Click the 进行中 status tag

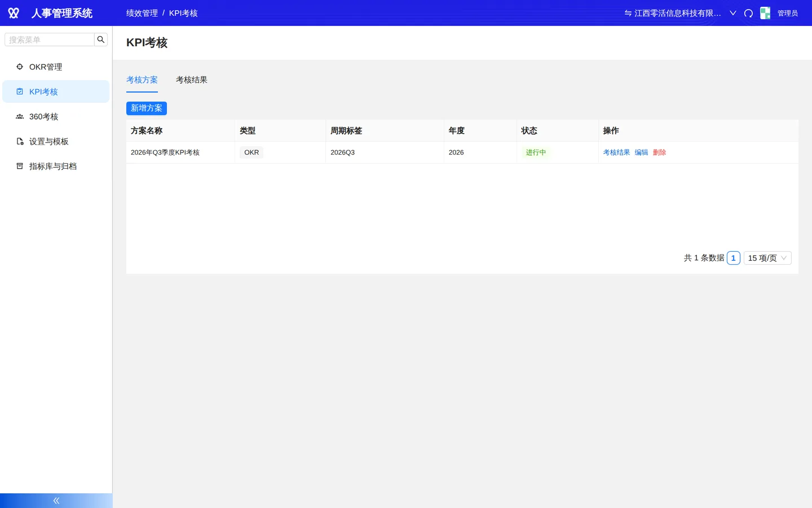click(536, 152)
